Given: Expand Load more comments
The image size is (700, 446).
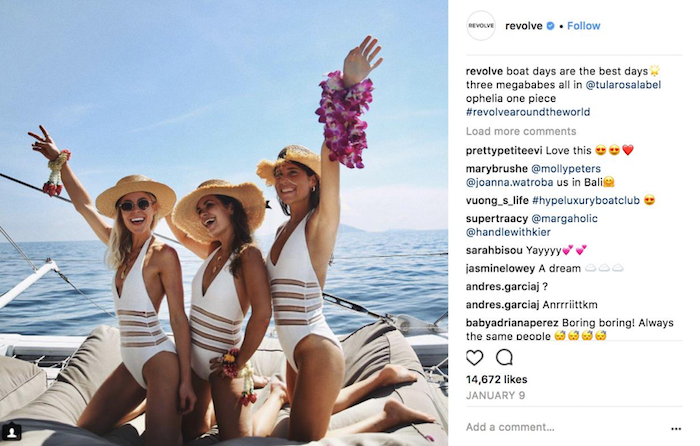Looking at the screenshot, I should click(x=520, y=132).
